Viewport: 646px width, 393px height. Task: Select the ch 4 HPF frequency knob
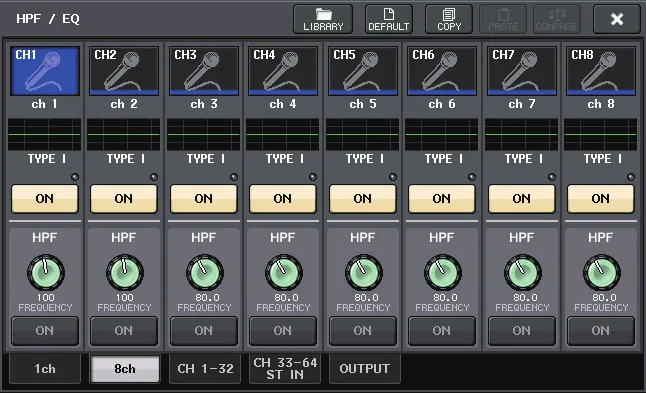tap(284, 273)
